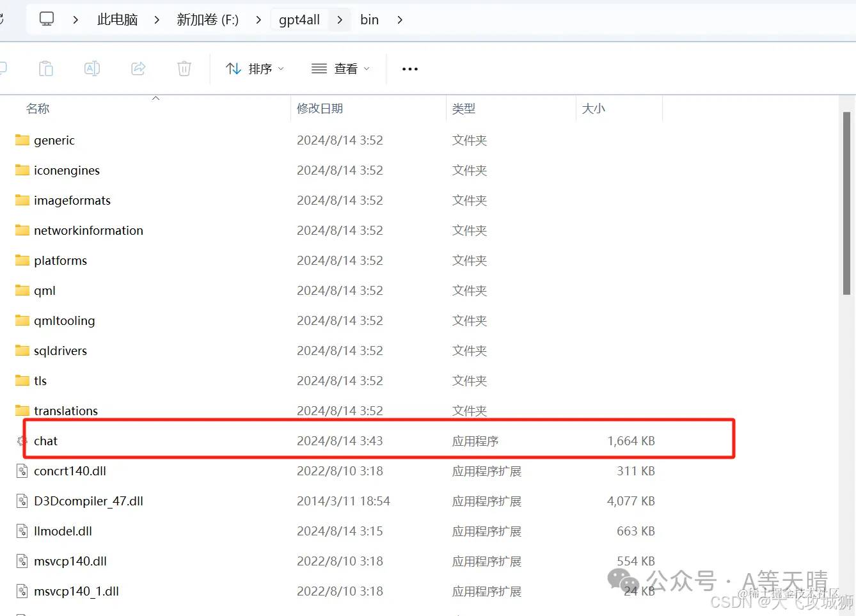Sort by 大小 column header
This screenshot has width=856, height=616.
pos(594,109)
